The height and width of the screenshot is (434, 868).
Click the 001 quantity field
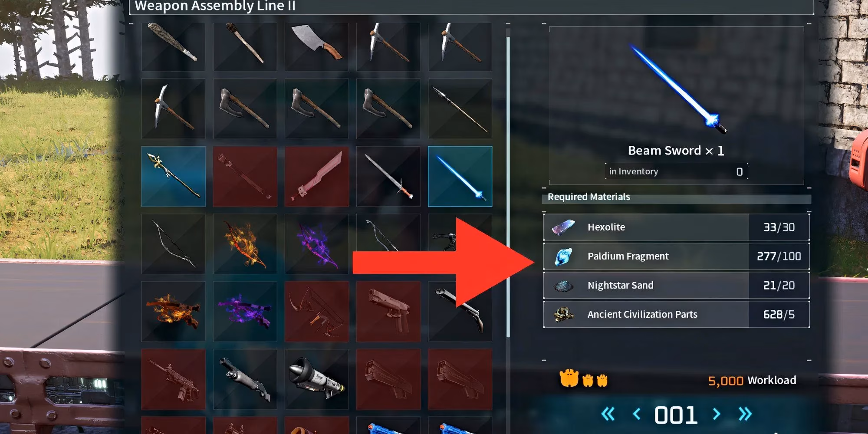(x=676, y=415)
